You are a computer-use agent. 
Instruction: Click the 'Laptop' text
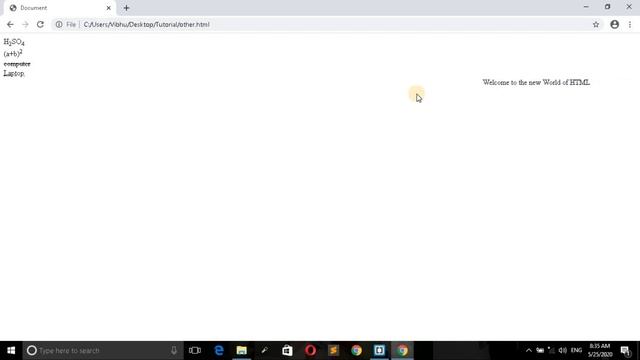[x=14, y=73]
